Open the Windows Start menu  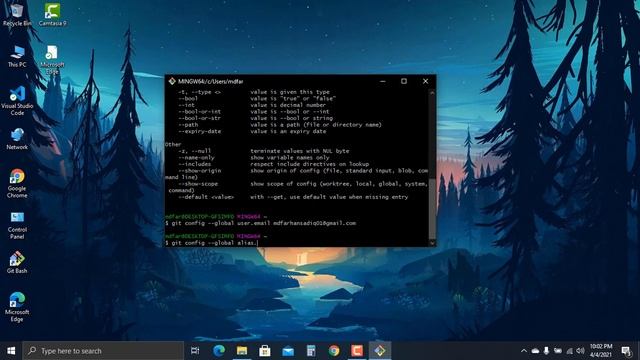pyautogui.click(x=11, y=351)
